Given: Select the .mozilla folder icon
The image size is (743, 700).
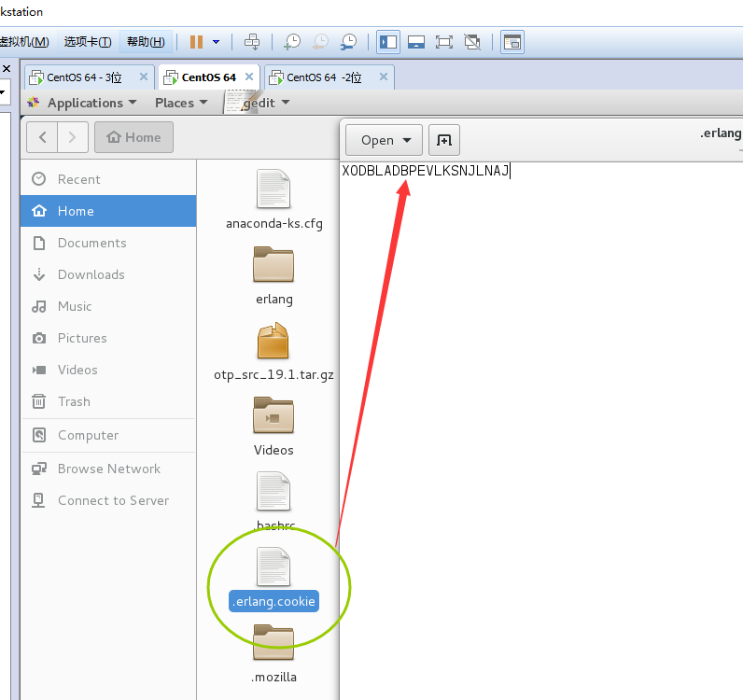Looking at the screenshot, I should click(x=273, y=643).
